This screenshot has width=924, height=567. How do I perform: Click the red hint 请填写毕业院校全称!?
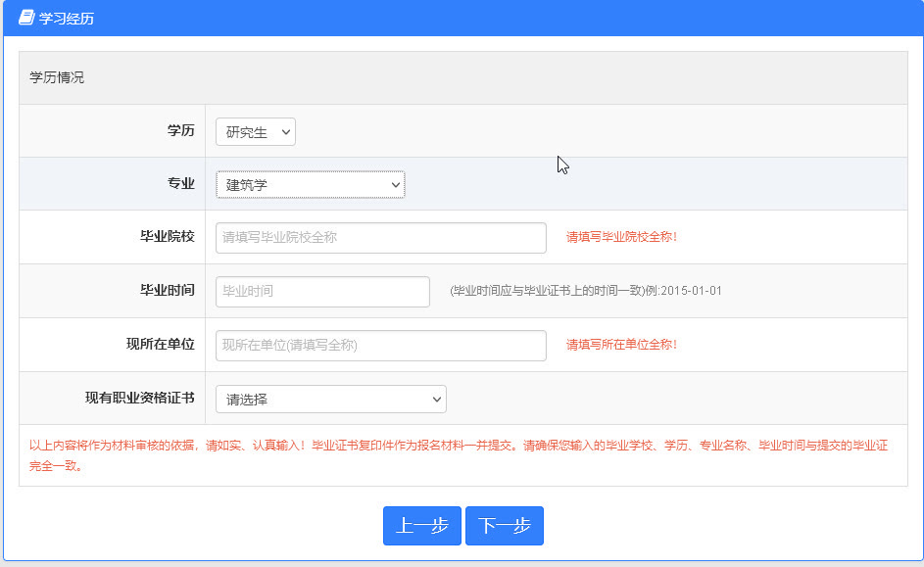click(x=621, y=237)
